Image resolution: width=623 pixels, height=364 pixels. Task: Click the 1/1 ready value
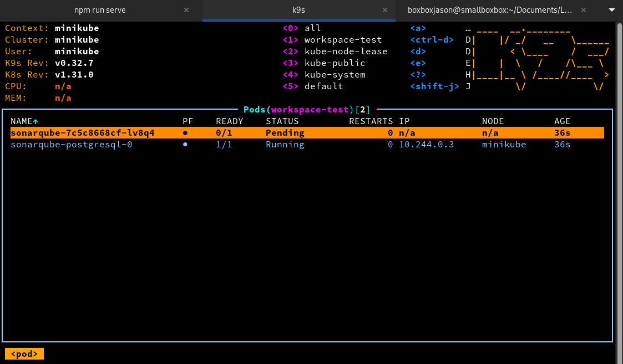click(224, 145)
